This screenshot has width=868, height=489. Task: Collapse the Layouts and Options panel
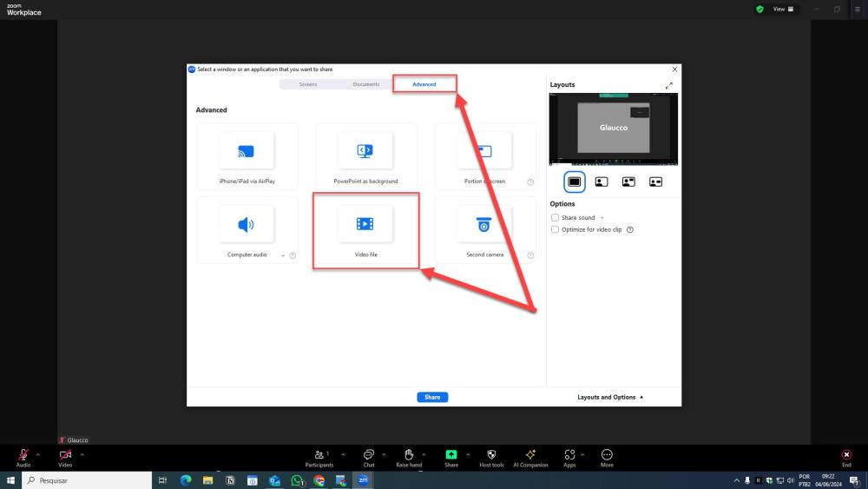pyautogui.click(x=611, y=397)
